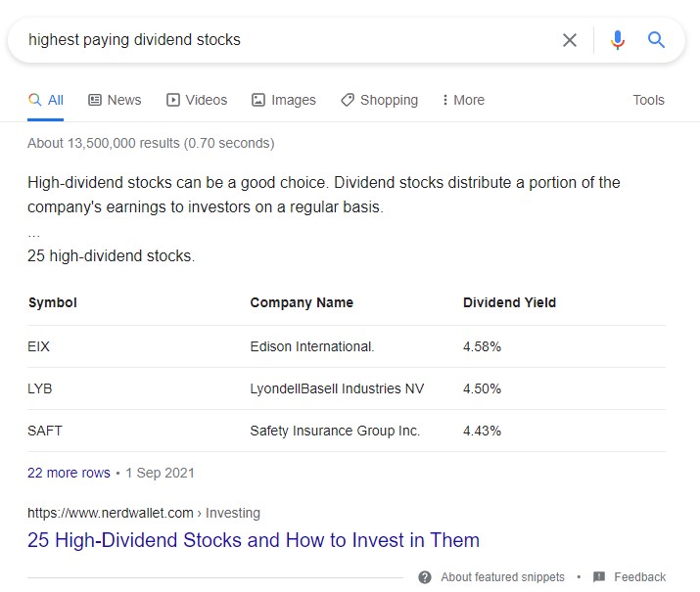Image resolution: width=700 pixels, height=592 pixels.
Task: Open the Shopping tab
Action: coord(380,100)
